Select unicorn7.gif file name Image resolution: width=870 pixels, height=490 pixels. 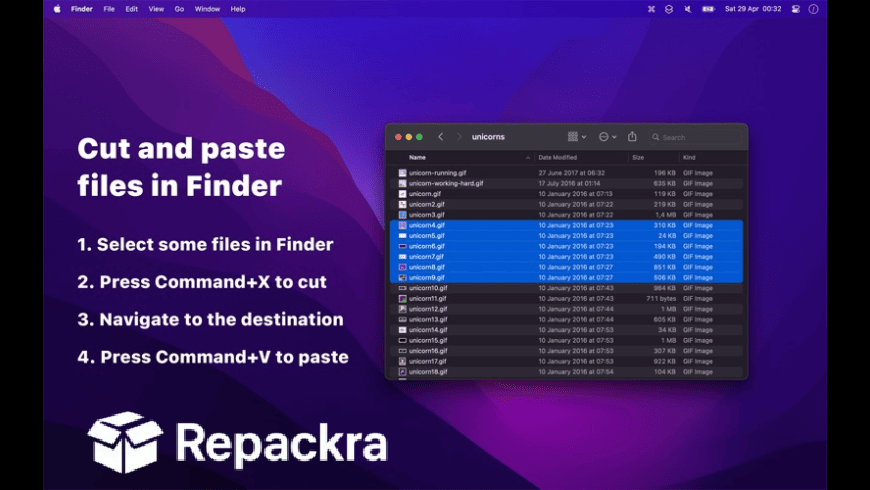coord(426,257)
